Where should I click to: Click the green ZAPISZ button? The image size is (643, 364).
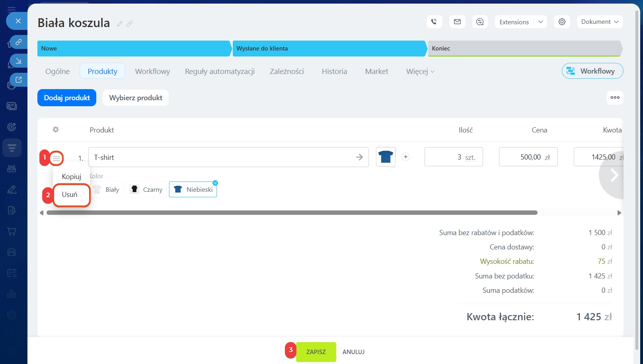(316, 352)
